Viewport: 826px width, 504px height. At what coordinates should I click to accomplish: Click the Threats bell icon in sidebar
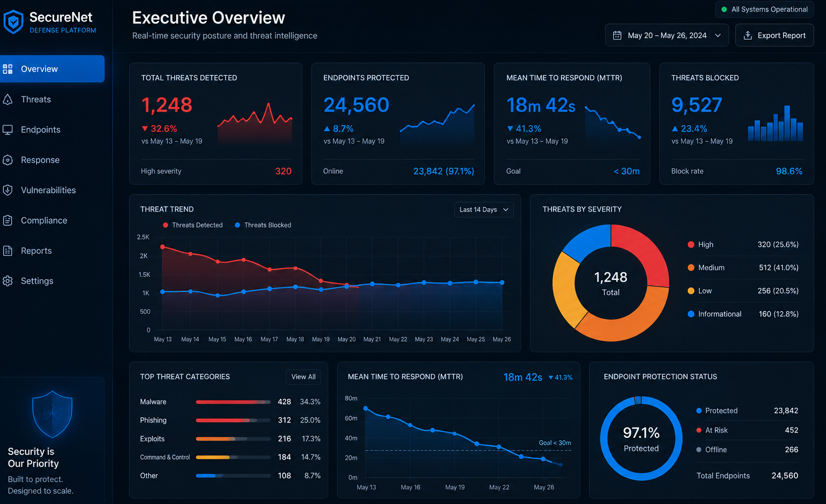click(x=8, y=99)
